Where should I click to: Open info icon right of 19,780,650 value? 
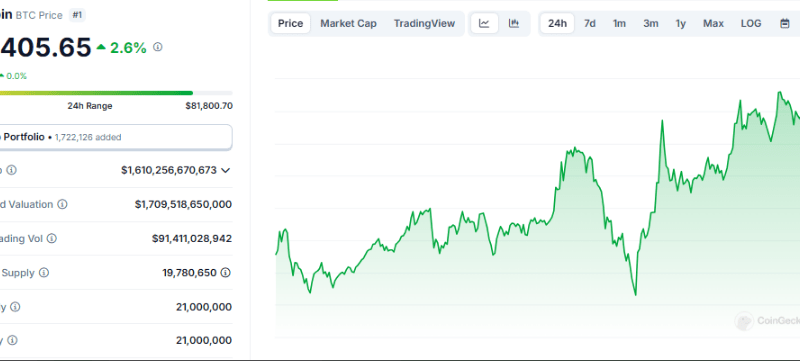[x=226, y=273]
